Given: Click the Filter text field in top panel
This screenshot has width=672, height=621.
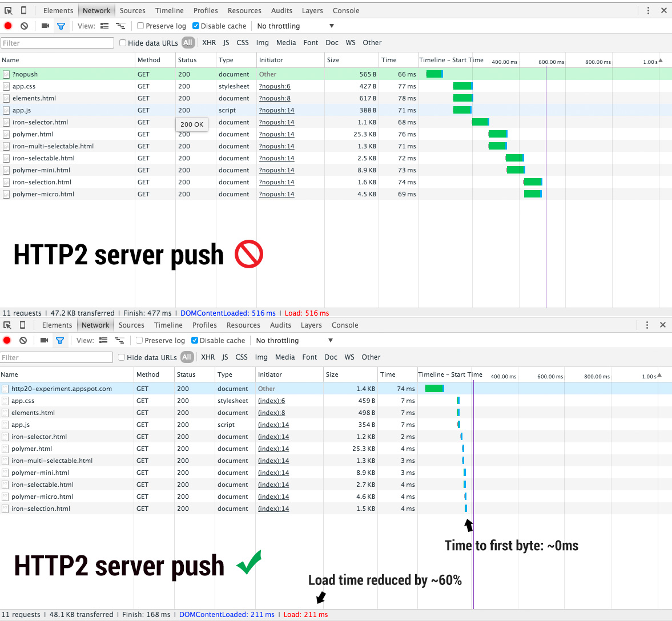Looking at the screenshot, I should click(x=58, y=43).
